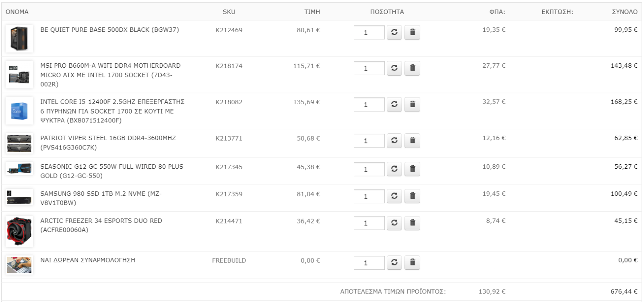
Task: Select price 80,61 € of BE QUIET case
Action: 308,30
